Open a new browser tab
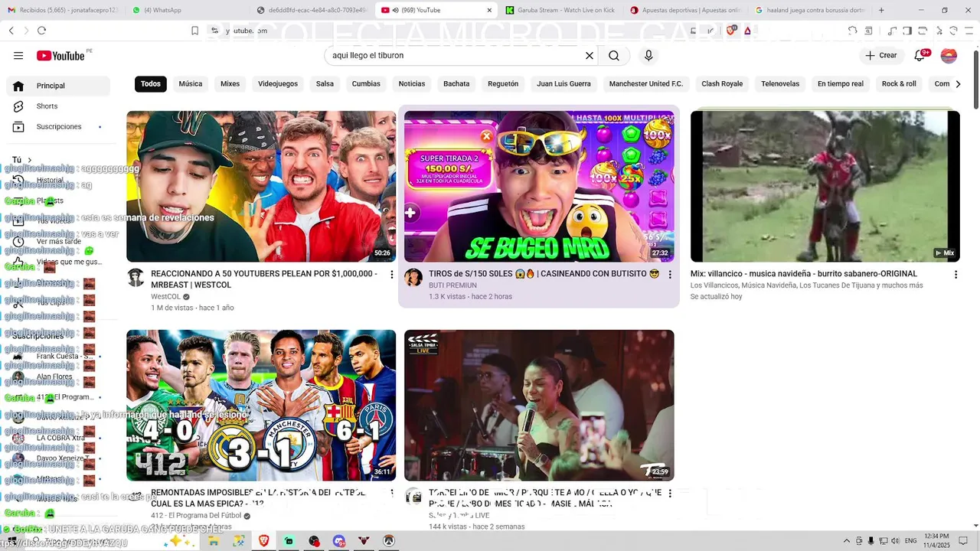The width and height of the screenshot is (980, 551). click(x=881, y=10)
